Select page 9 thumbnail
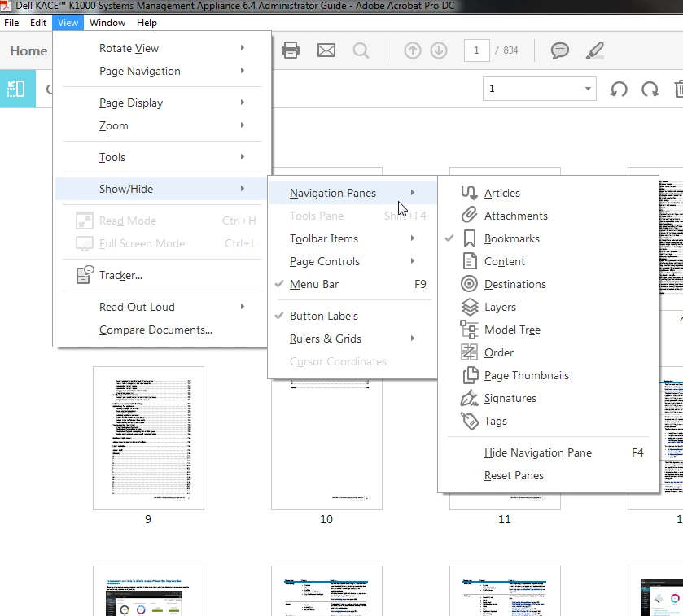Image resolution: width=683 pixels, height=616 pixels. click(x=148, y=438)
